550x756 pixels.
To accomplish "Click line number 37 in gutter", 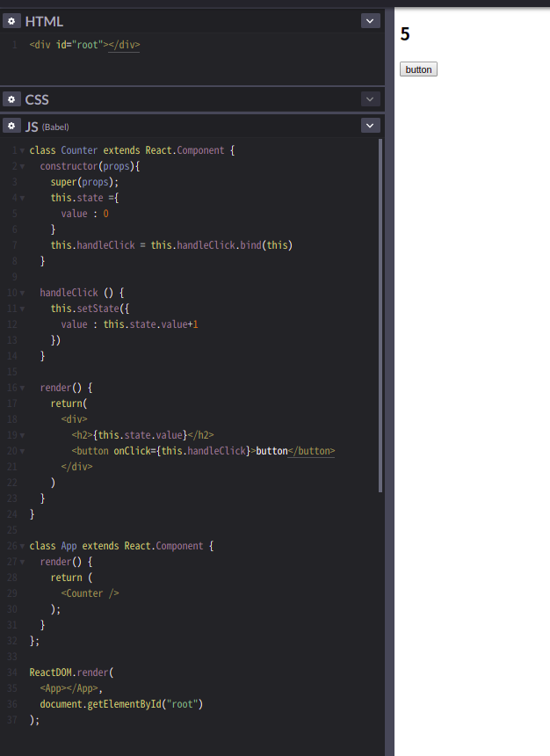I will [x=12, y=720].
